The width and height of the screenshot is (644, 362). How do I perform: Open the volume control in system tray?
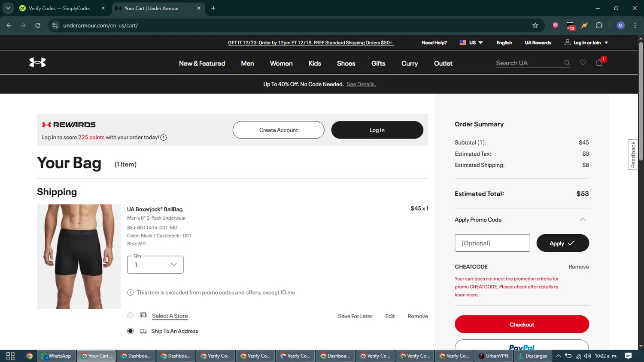587,356
